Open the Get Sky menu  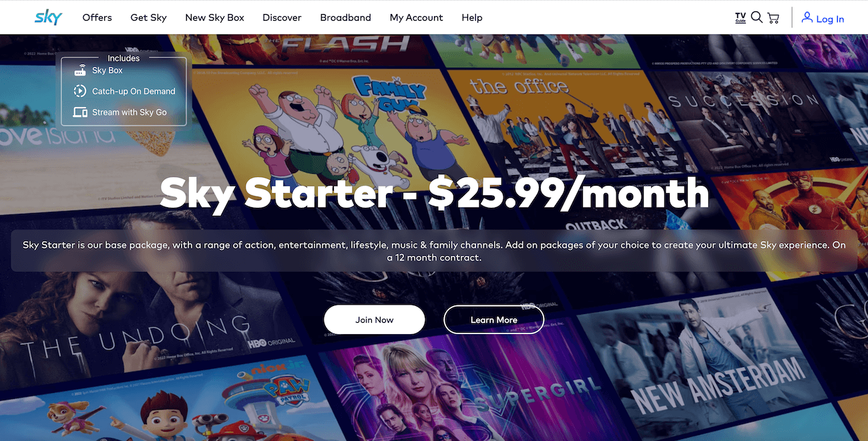pos(148,17)
